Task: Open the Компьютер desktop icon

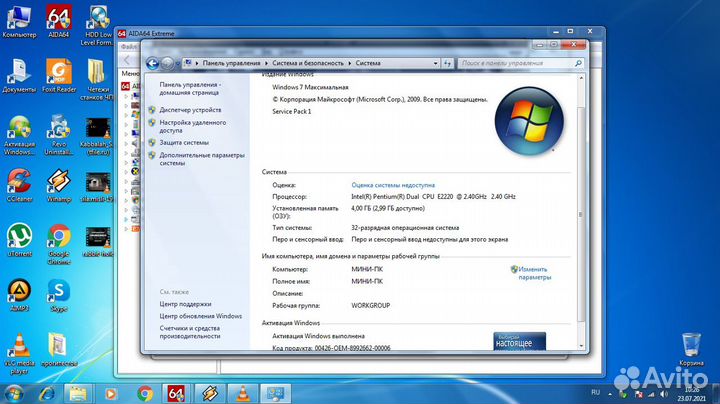Action: [19, 22]
